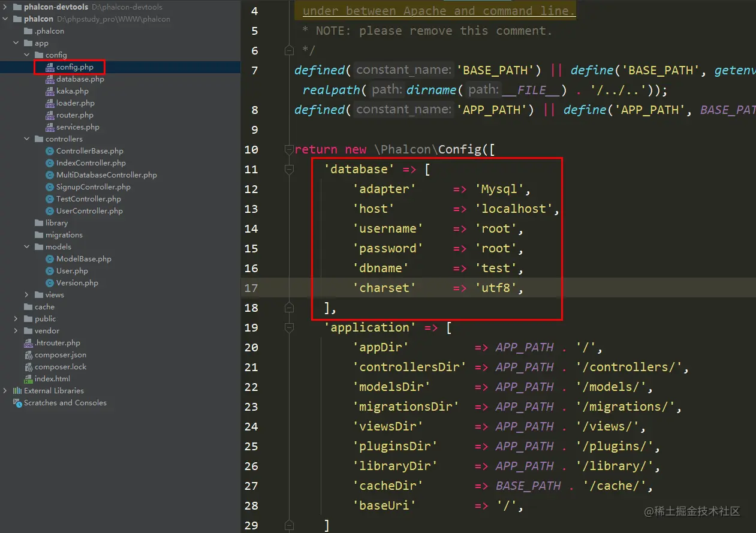This screenshot has height=533, width=756.
Task: Click the vendor folder icon
Action: point(29,331)
